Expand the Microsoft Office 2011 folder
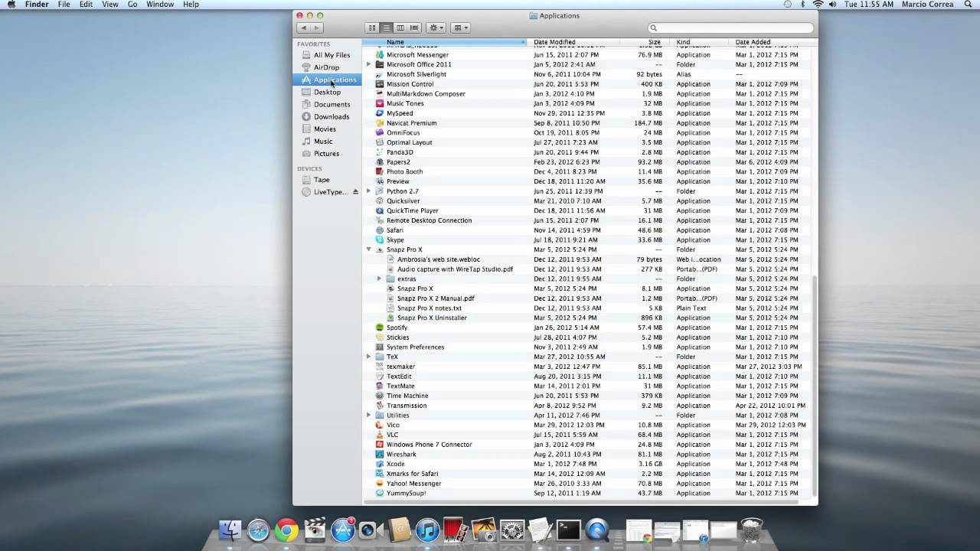The height and width of the screenshot is (551, 980). tap(368, 64)
